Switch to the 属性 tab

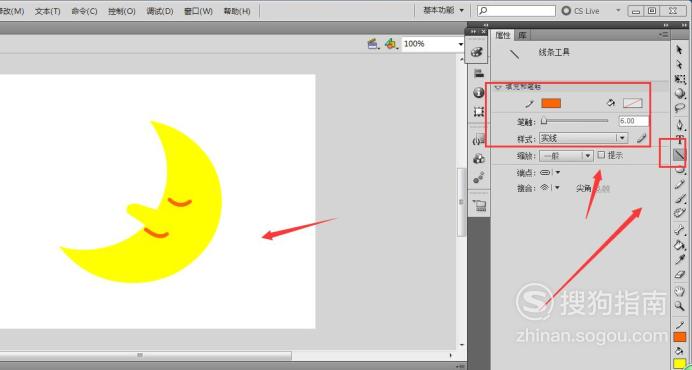[503, 35]
